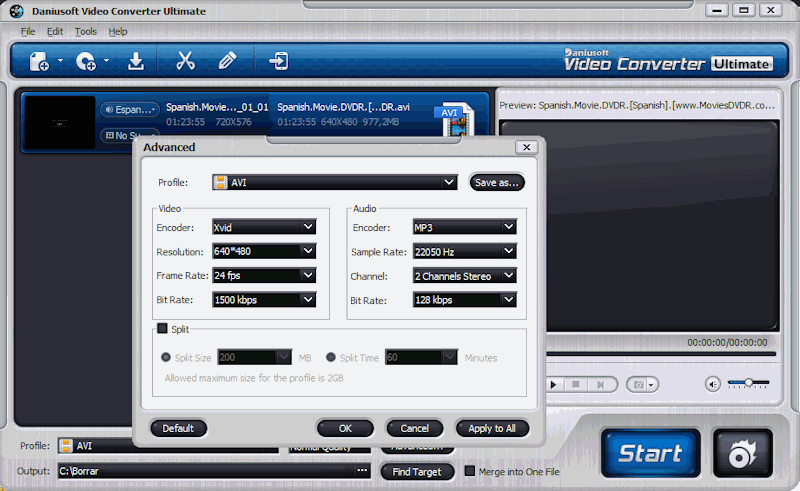The width and height of the screenshot is (800, 491).
Task: Open the File menu
Action: tap(28, 32)
